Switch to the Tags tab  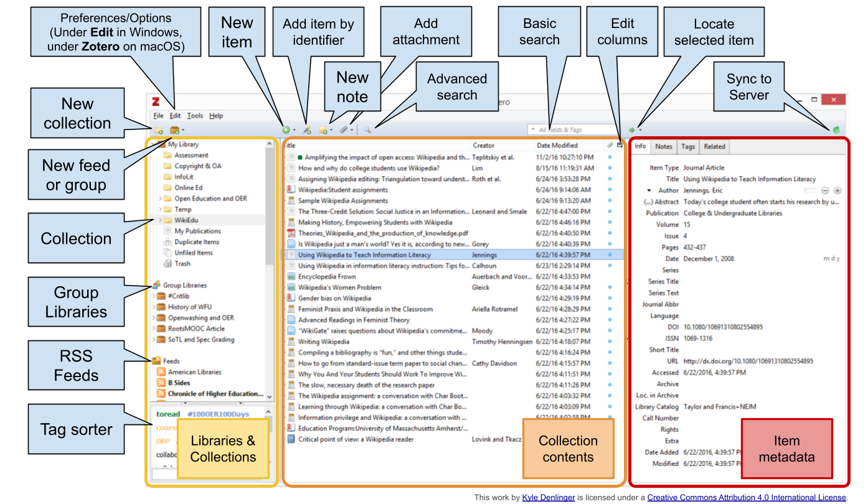pyautogui.click(x=688, y=147)
